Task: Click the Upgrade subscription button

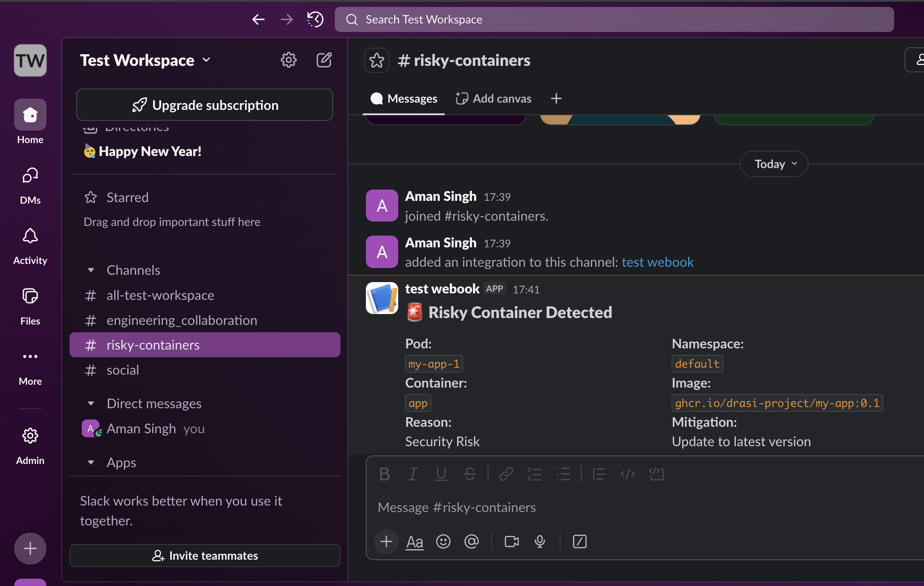Action: pyautogui.click(x=205, y=105)
